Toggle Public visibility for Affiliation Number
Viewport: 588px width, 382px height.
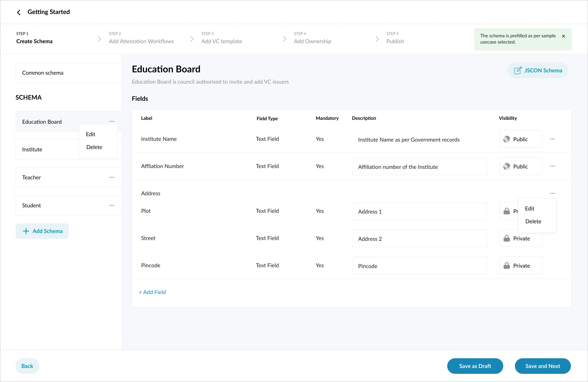521,166
